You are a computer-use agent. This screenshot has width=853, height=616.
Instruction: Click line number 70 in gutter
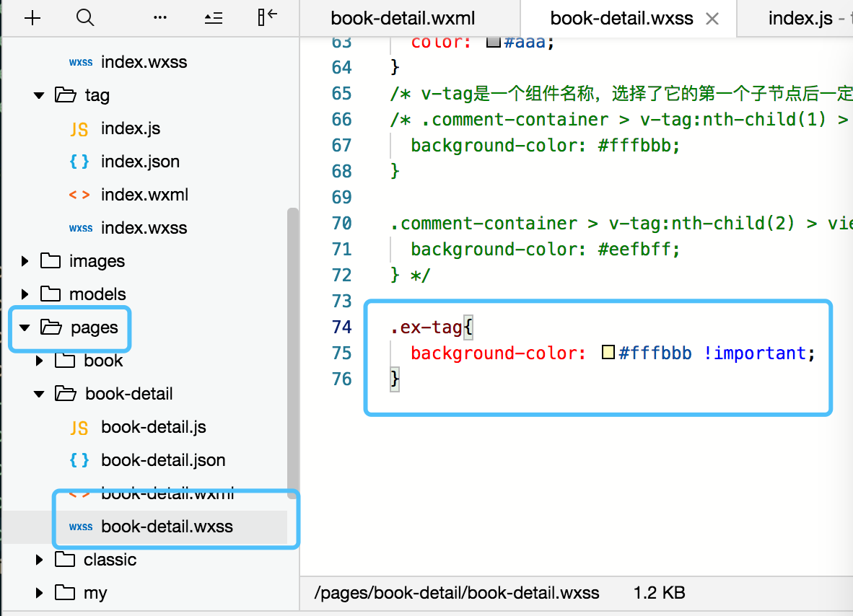[x=341, y=223]
